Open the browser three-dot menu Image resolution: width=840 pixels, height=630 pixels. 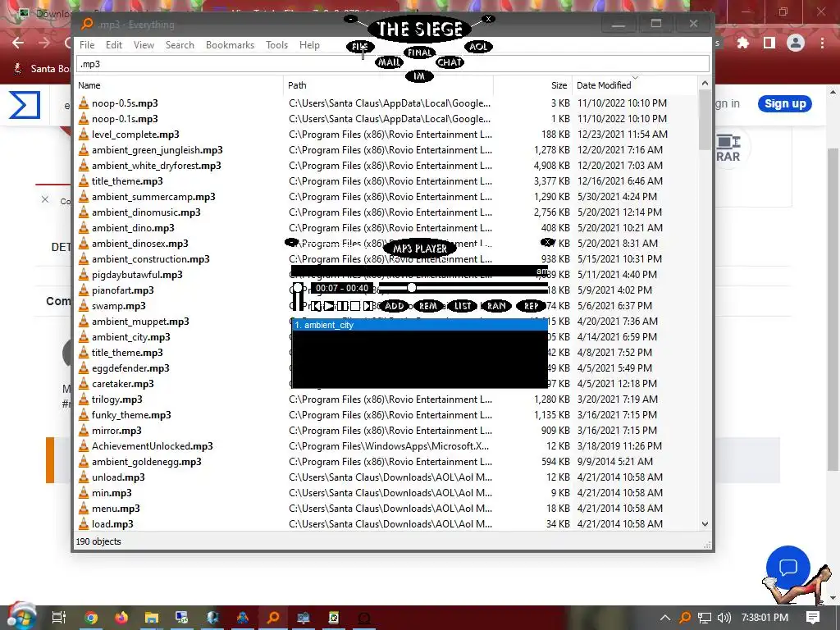(x=822, y=43)
